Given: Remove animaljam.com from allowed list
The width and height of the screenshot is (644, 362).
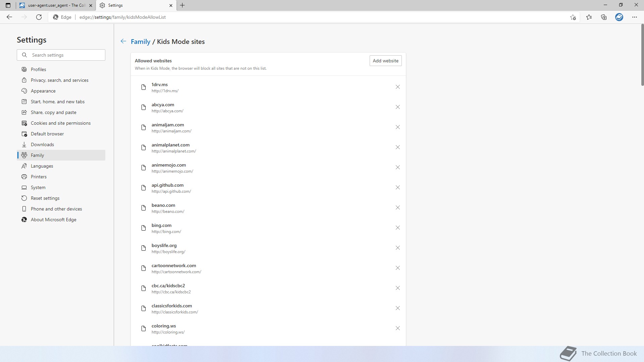Looking at the screenshot, I should [x=397, y=127].
